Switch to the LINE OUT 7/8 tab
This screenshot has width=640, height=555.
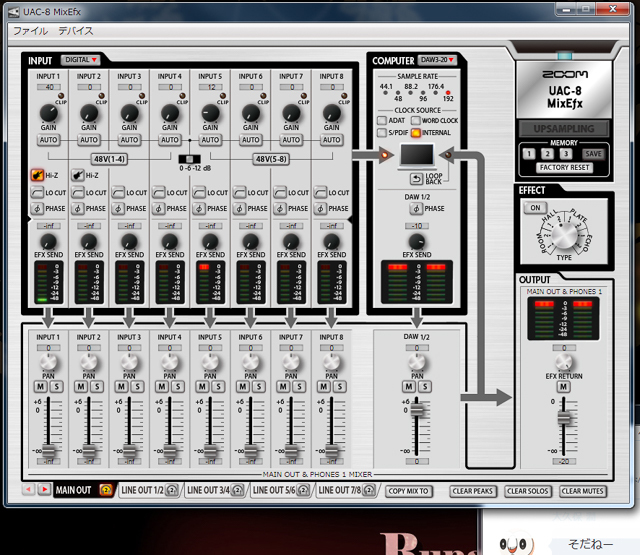click(340, 490)
